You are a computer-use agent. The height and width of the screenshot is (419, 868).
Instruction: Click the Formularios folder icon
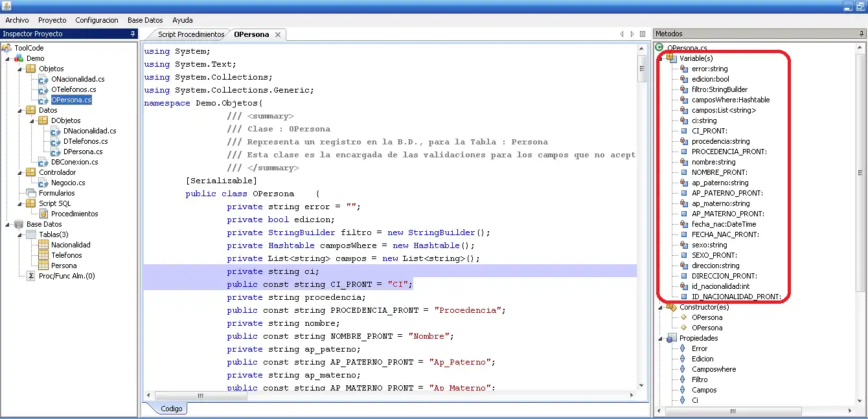(x=31, y=193)
